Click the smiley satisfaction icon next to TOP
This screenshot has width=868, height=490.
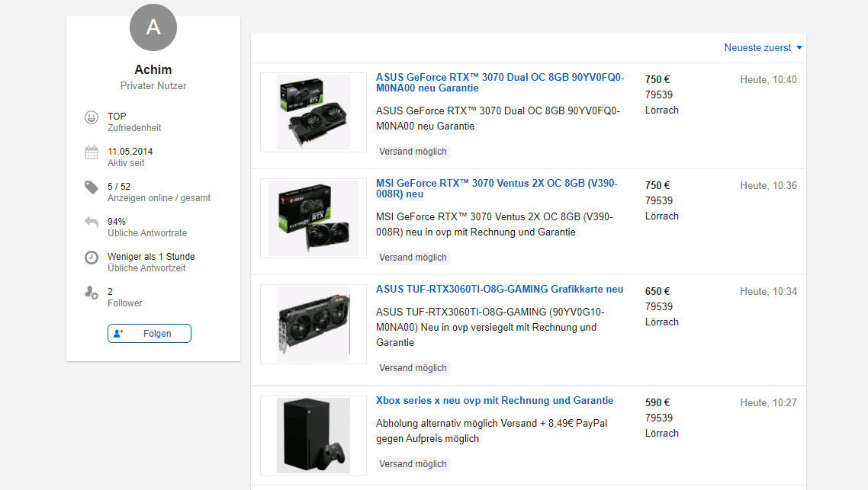[x=92, y=117]
